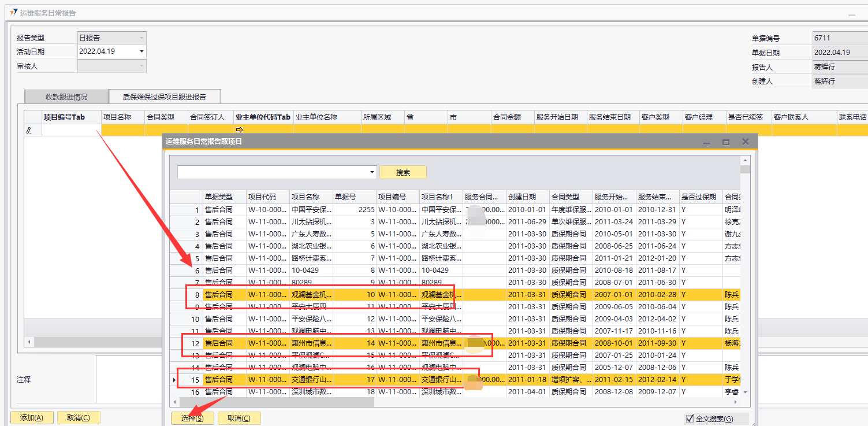Click the yellow link arrow in 业主单位代码 cell
Screen dimensions: 868x426
(x=240, y=130)
